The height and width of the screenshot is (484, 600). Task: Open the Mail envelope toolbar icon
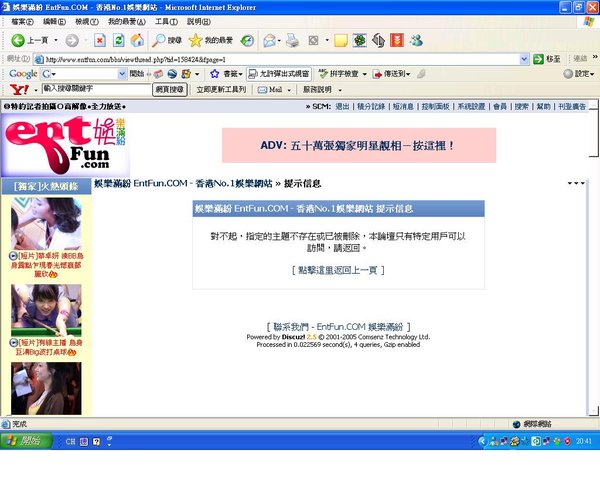pyautogui.click(x=269, y=40)
